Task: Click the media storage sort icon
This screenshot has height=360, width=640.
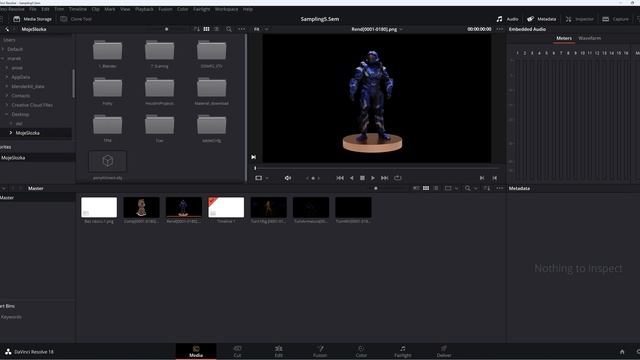Action: (x=197, y=29)
